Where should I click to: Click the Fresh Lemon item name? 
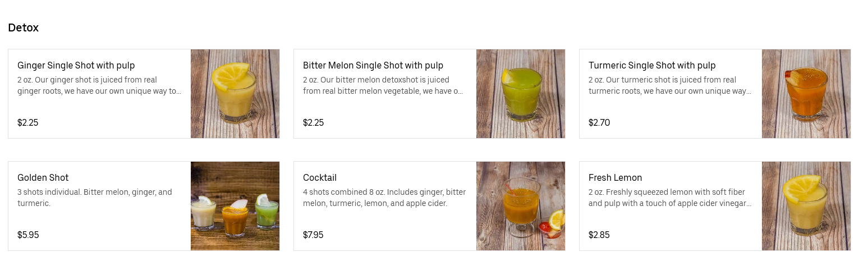615,178
